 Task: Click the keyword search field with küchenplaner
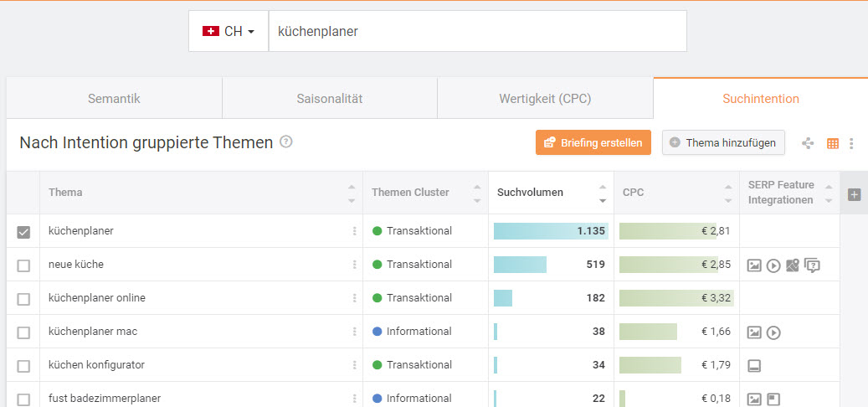click(x=477, y=31)
